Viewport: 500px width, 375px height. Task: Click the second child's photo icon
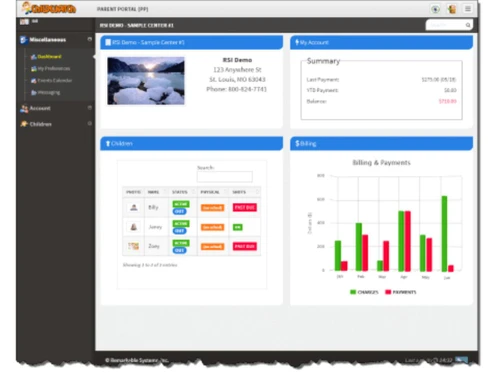click(x=134, y=227)
